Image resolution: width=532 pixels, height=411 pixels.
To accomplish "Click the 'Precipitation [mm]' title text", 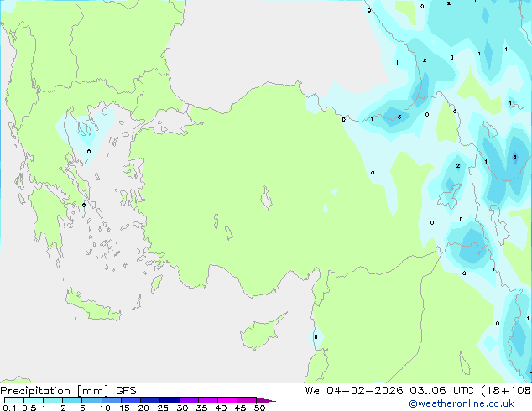I will click(x=55, y=391).
